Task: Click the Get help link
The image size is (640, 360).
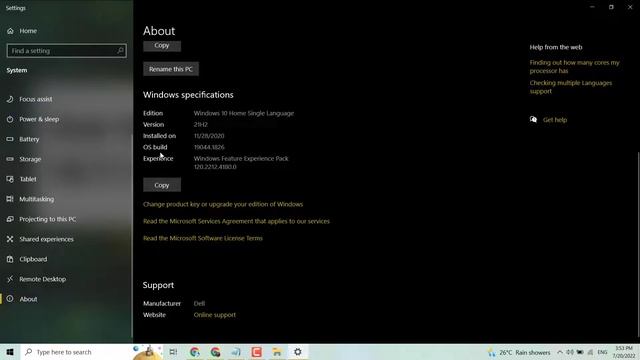Action: click(555, 120)
